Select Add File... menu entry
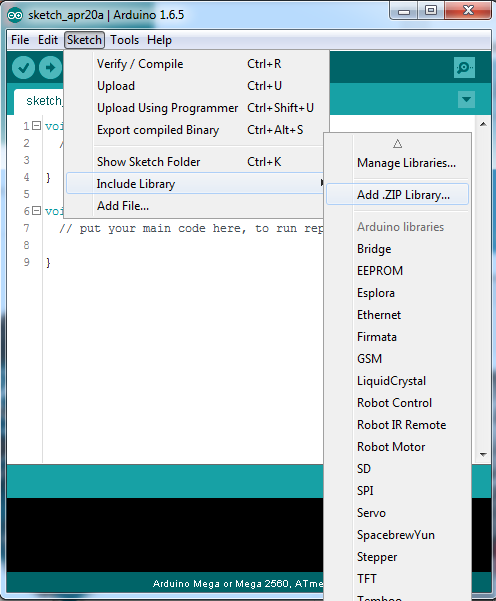The image size is (496, 601). click(x=195, y=206)
